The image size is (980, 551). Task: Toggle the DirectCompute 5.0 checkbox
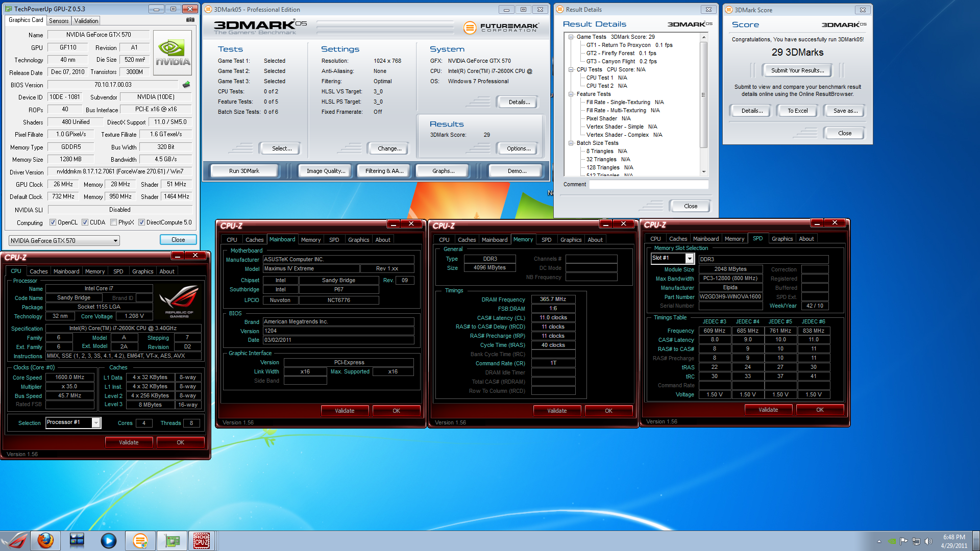(x=141, y=222)
